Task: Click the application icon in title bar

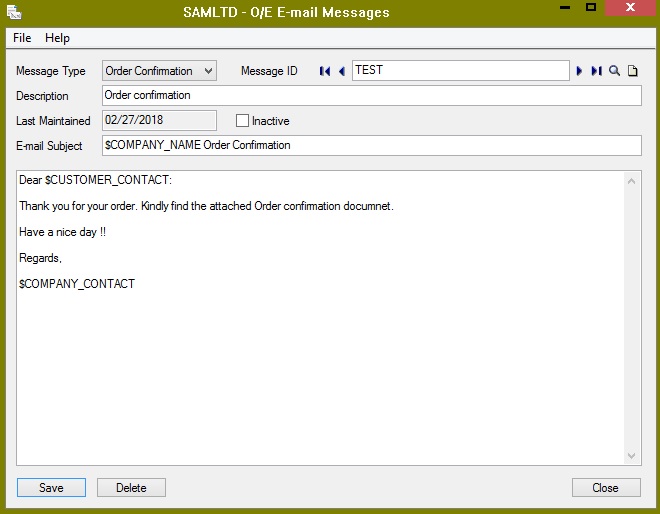Action: [x=14, y=12]
